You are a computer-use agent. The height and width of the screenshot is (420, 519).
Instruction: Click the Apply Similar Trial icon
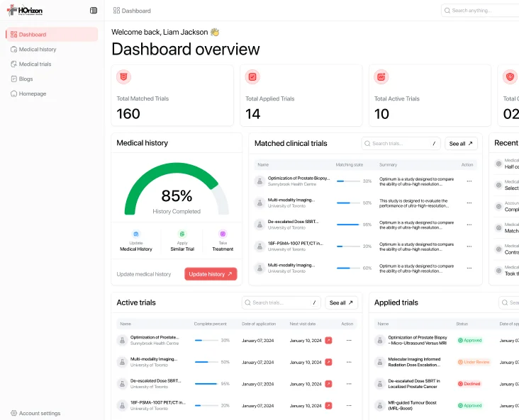pyautogui.click(x=182, y=234)
